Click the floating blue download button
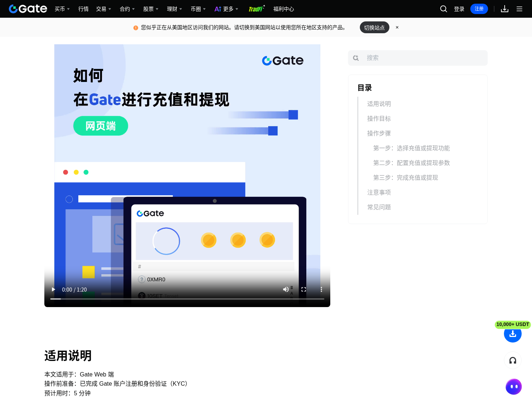This screenshot has height=406, width=532. click(x=513, y=334)
